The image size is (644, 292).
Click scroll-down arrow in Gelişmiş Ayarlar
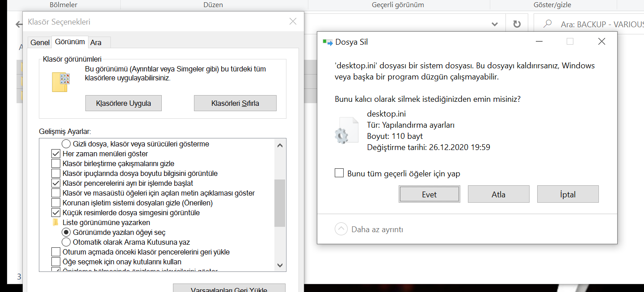280,265
